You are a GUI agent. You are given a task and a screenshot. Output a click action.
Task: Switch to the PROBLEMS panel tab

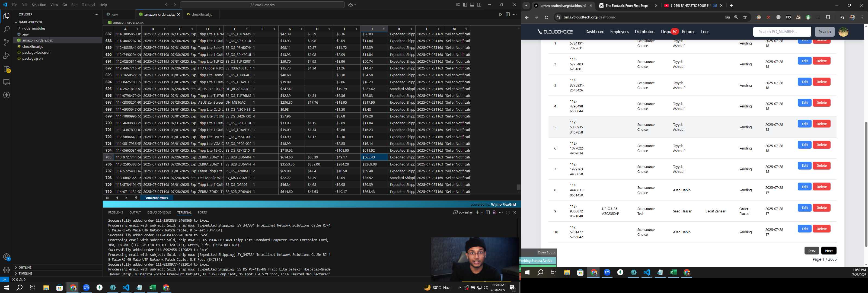tap(116, 212)
